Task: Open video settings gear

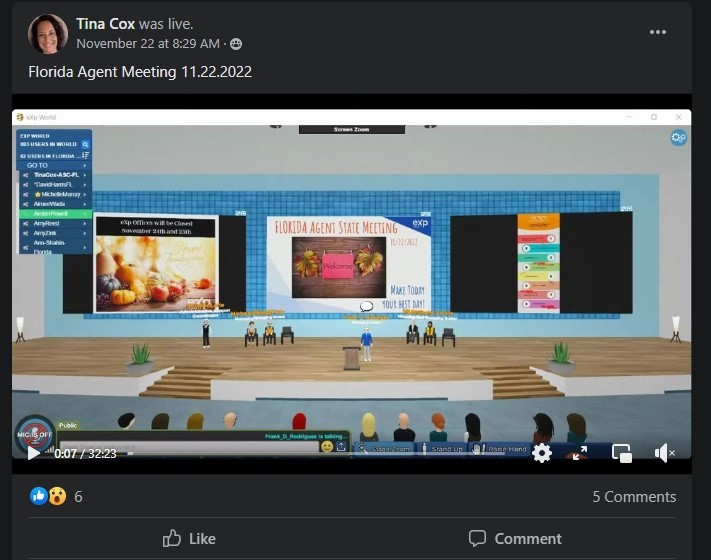Action: coord(541,453)
